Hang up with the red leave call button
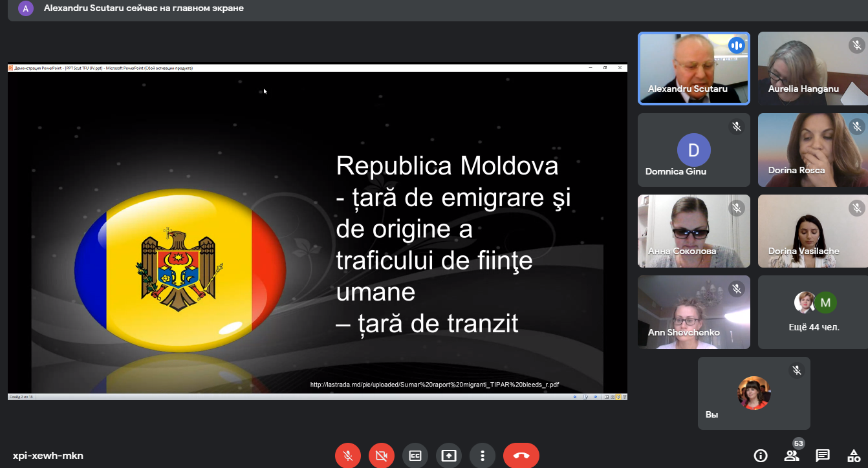Image resolution: width=868 pixels, height=468 pixels. tap(521, 456)
